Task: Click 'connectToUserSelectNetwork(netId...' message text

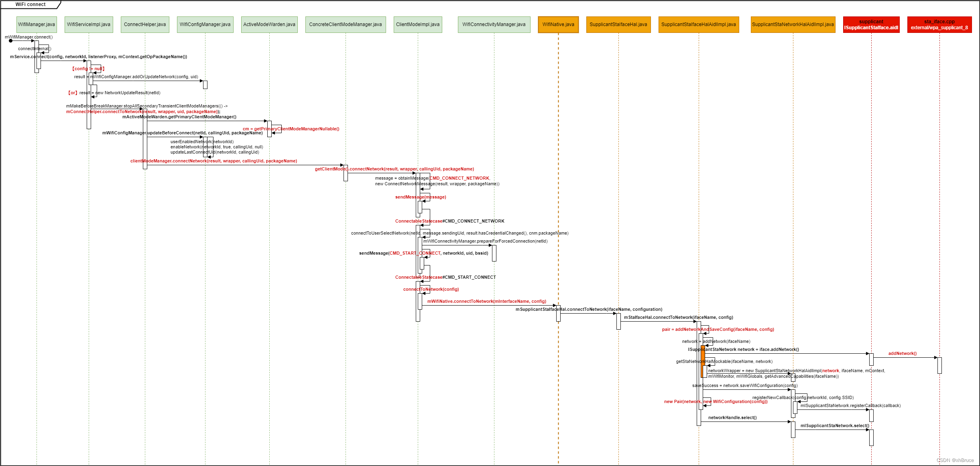Action: pos(460,233)
